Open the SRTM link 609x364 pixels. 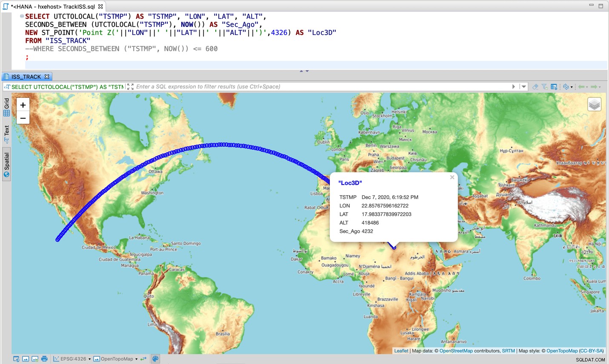pos(508,351)
